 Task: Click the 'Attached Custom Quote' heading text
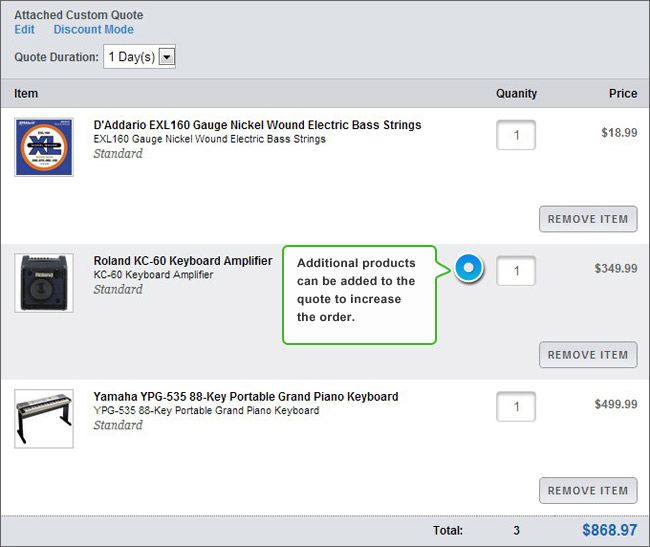pos(79,15)
